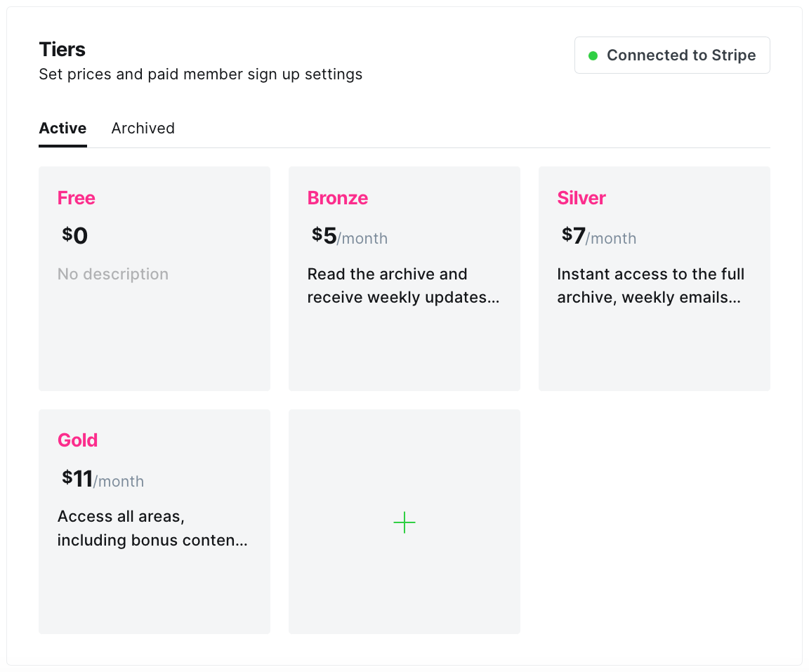Click the Tiers section heading
This screenshot has width=809, height=672.
click(x=62, y=49)
